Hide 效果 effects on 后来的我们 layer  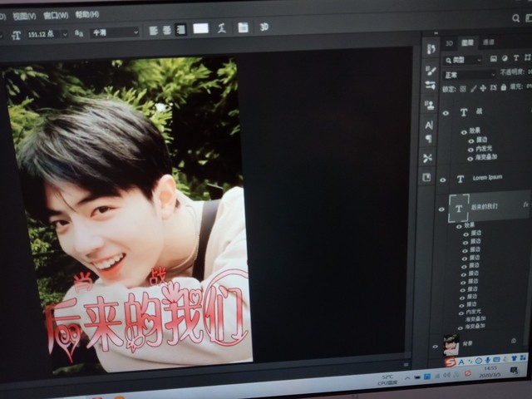point(459,227)
